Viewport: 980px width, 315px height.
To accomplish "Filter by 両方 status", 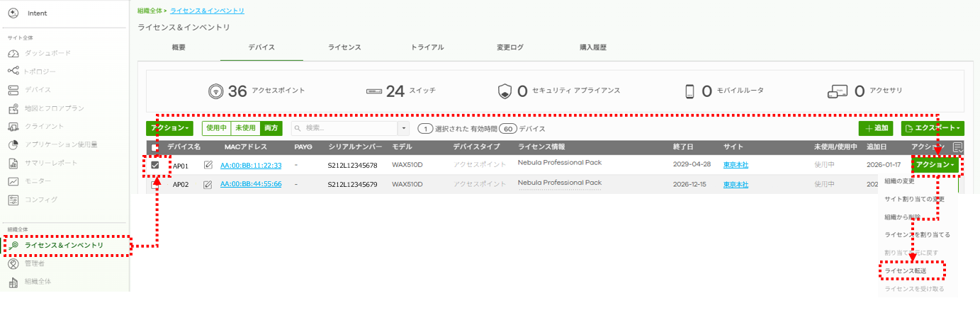I will pyautogui.click(x=271, y=128).
